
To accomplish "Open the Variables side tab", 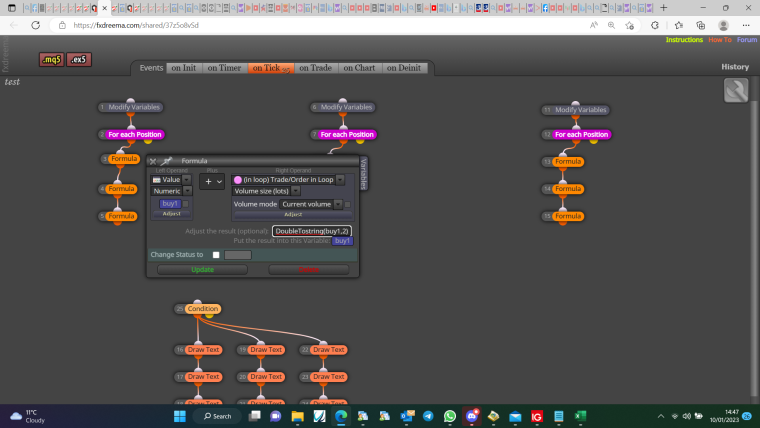I will (x=364, y=174).
